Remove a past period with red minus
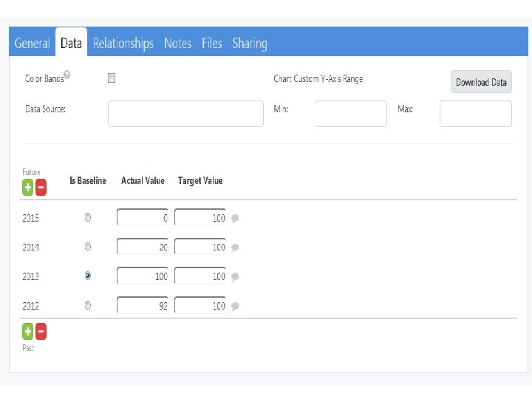Viewport: 532px width, 399px height. (x=41, y=332)
